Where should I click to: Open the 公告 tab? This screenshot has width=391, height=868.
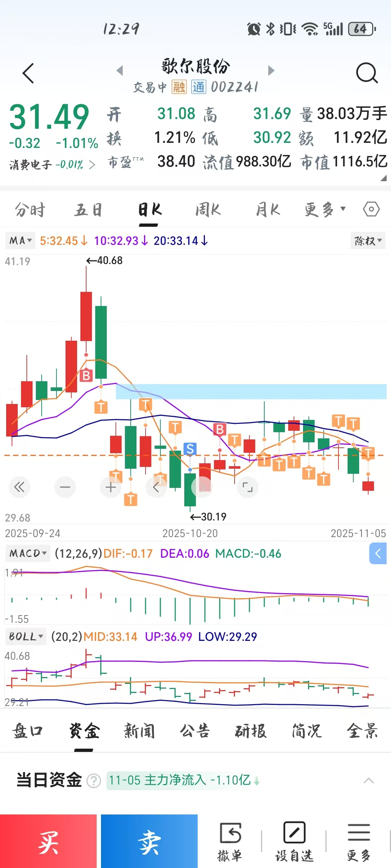[x=195, y=731]
